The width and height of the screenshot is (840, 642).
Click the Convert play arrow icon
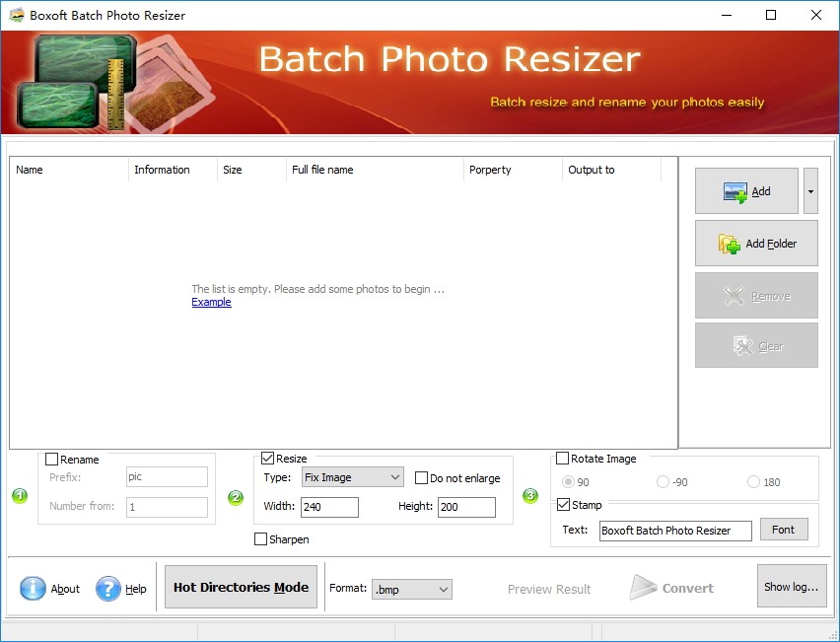point(642,588)
